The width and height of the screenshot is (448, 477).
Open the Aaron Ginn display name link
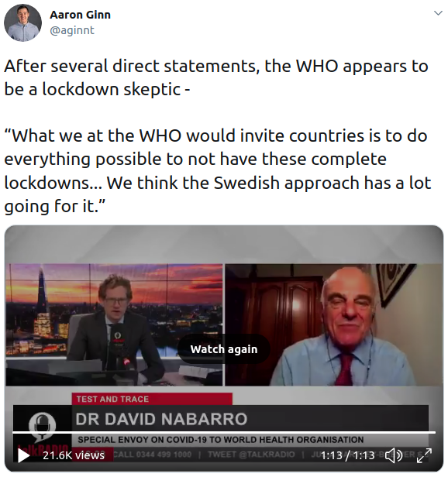click(80, 15)
